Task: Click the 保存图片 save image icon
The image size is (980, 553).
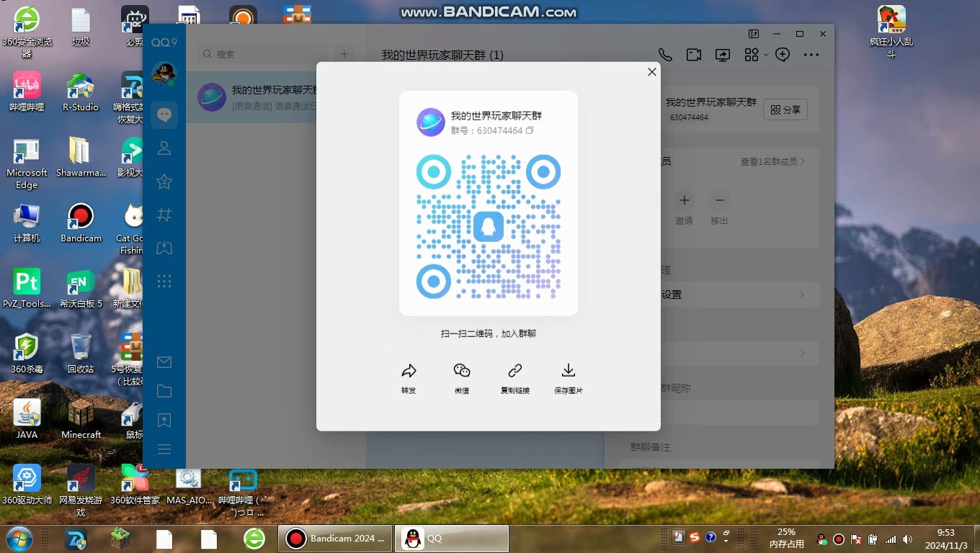Action: (569, 371)
